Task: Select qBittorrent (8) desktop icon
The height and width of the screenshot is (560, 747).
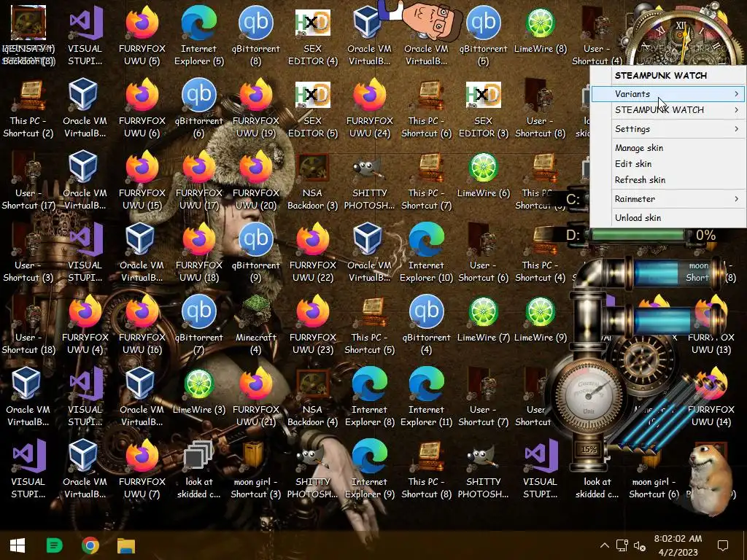Action: coord(256,36)
